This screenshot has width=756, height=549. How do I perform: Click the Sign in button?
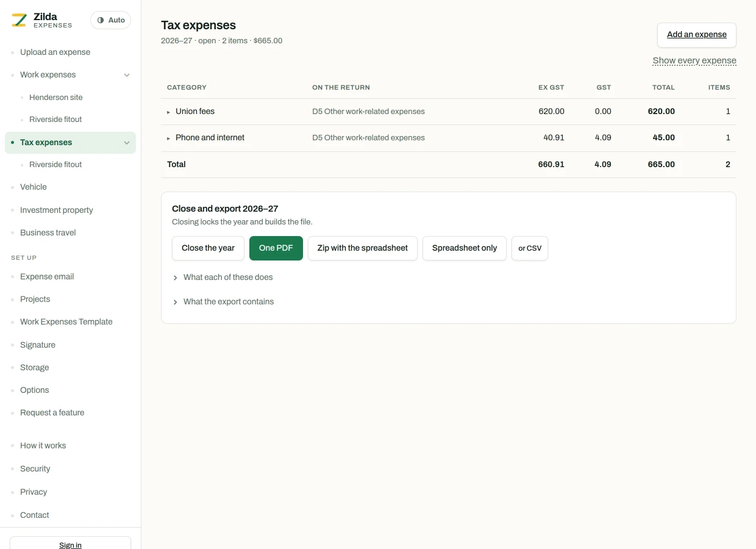point(70,543)
